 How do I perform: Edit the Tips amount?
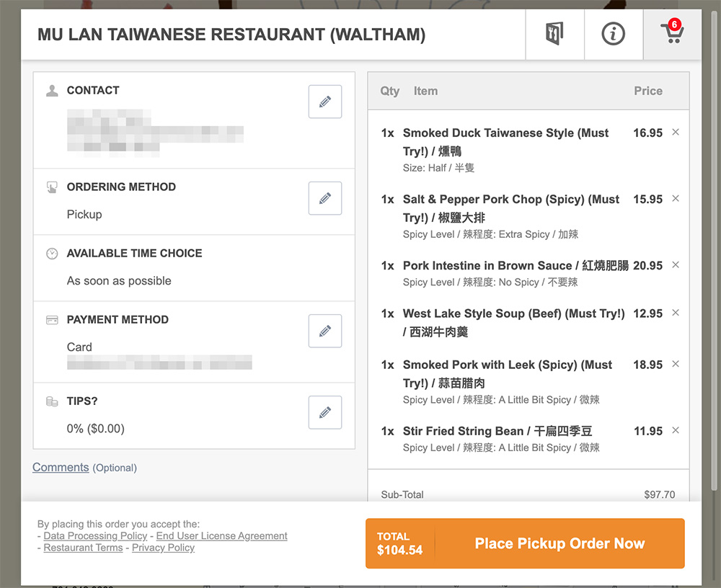tap(324, 412)
